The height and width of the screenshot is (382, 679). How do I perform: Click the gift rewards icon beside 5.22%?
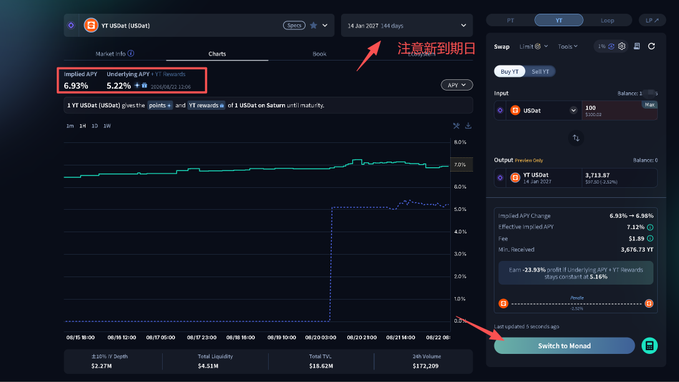[x=144, y=85]
